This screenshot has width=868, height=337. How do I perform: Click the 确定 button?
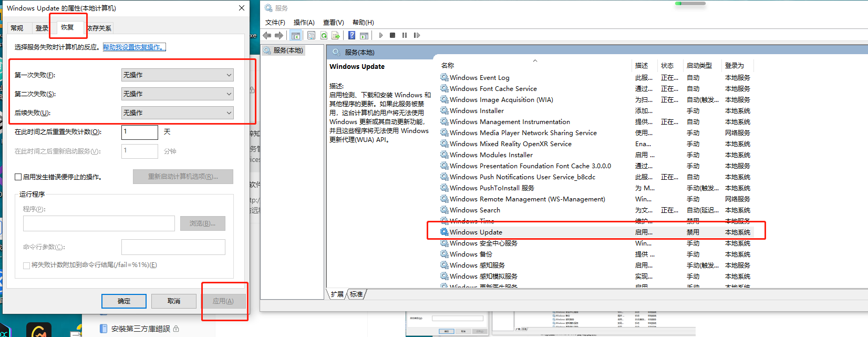coord(124,301)
